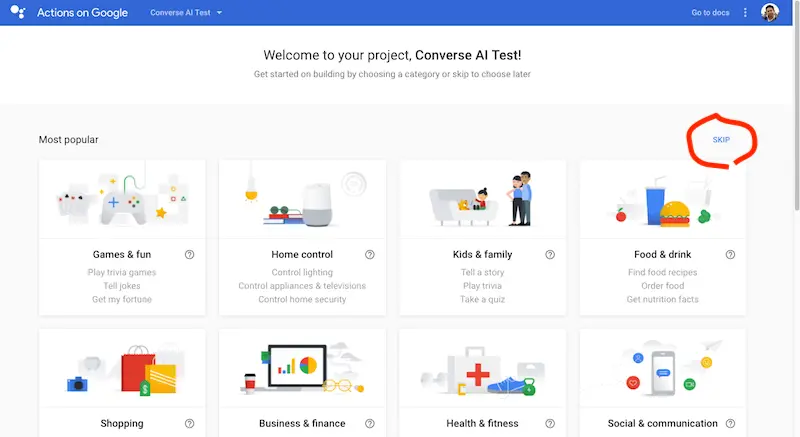Open the Go to docs link
Image resolution: width=800 pixels, height=437 pixels.
710,12
